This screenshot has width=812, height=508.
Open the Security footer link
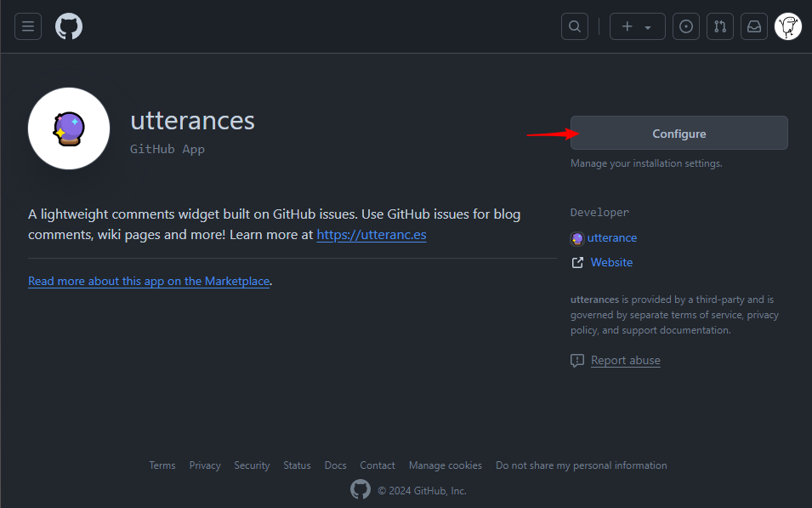(252, 465)
